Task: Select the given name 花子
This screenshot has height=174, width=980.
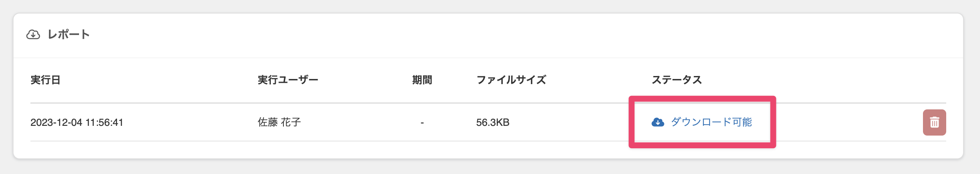Action: [291, 122]
